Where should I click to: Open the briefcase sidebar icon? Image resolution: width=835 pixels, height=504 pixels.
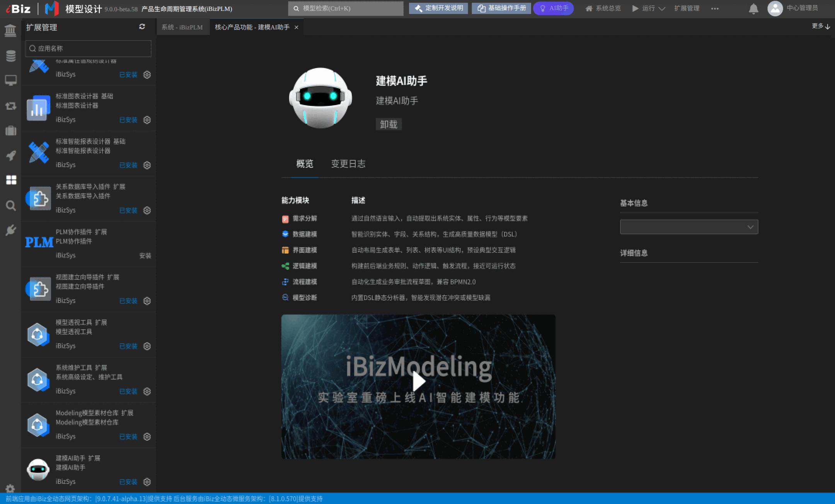click(x=11, y=131)
